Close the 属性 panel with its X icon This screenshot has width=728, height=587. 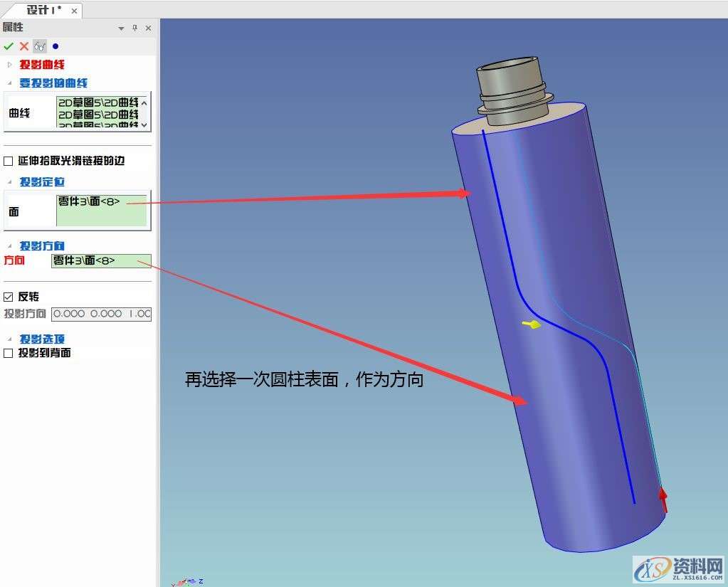click(x=147, y=28)
